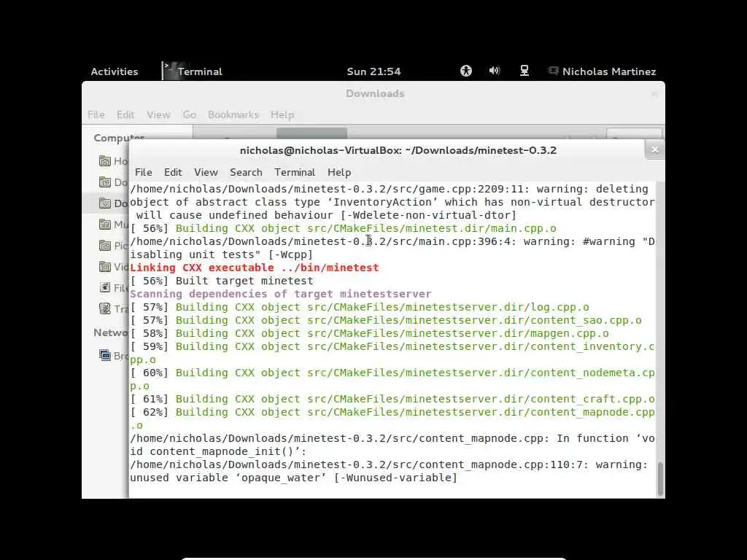Open Bookmarks menu in Downloads window

coord(233,114)
